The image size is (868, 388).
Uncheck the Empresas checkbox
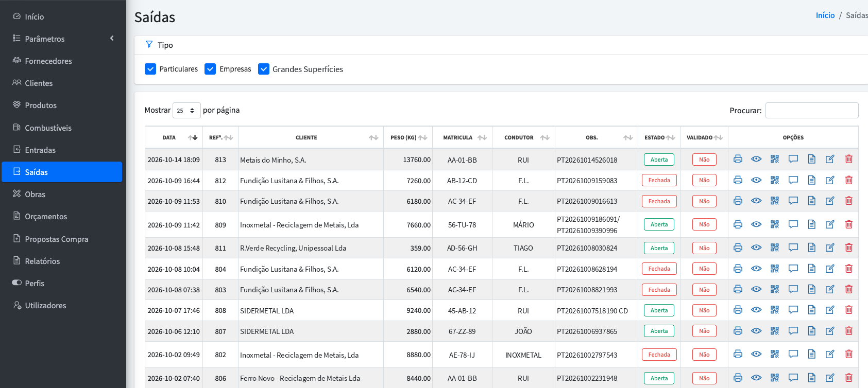point(210,69)
